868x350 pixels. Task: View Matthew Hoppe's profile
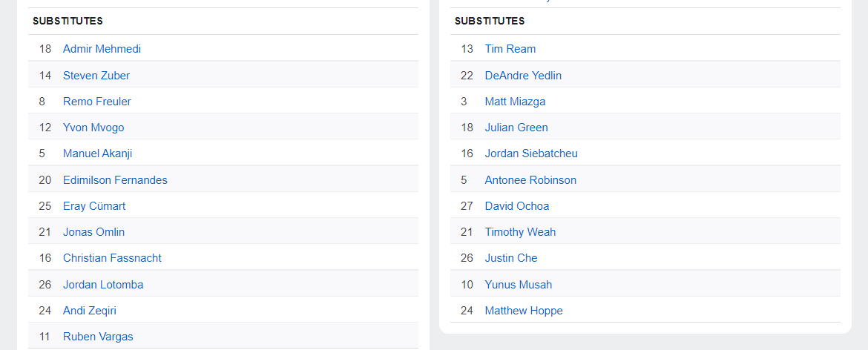(x=524, y=311)
